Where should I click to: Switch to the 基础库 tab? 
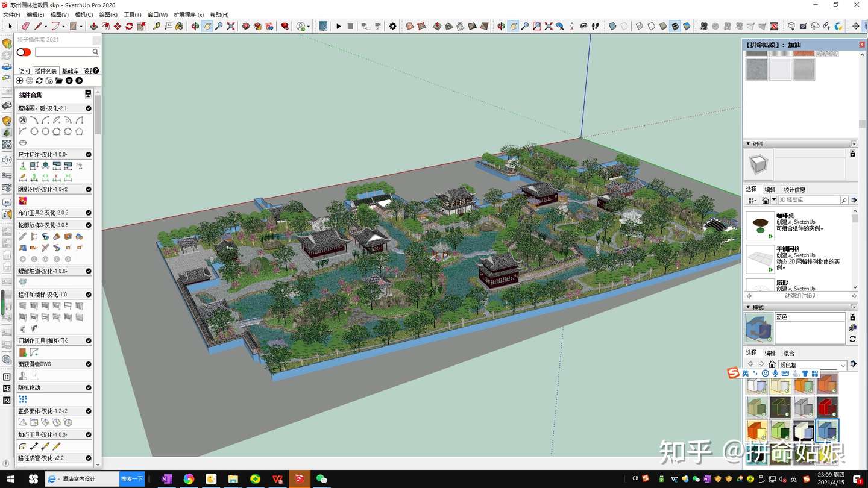(70, 71)
